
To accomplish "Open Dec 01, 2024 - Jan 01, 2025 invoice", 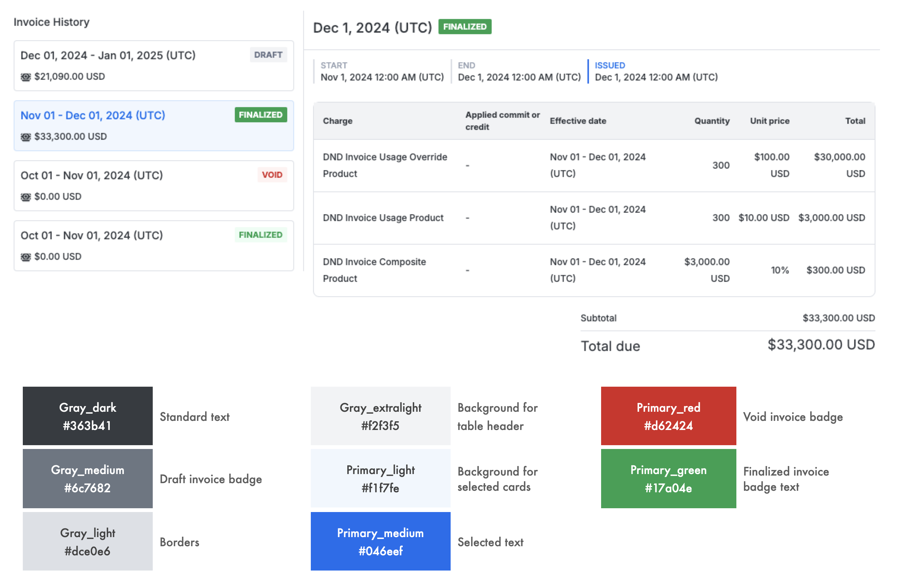I will (108, 55).
